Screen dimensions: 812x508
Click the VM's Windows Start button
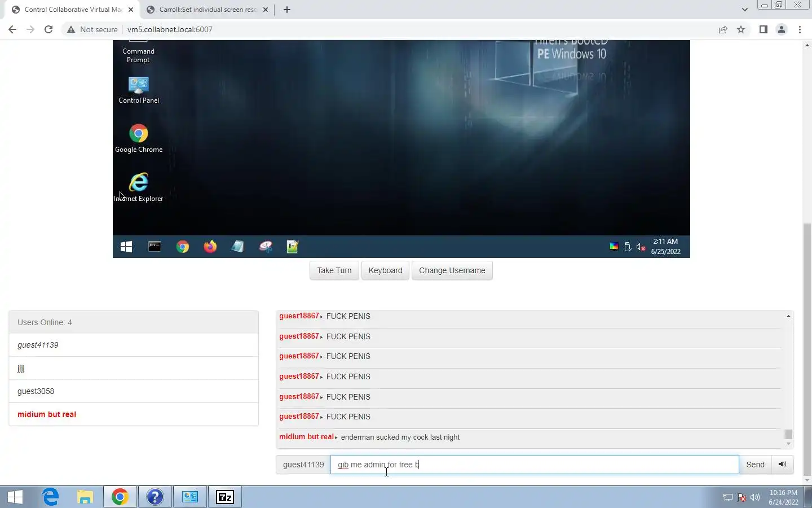tap(126, 247)
